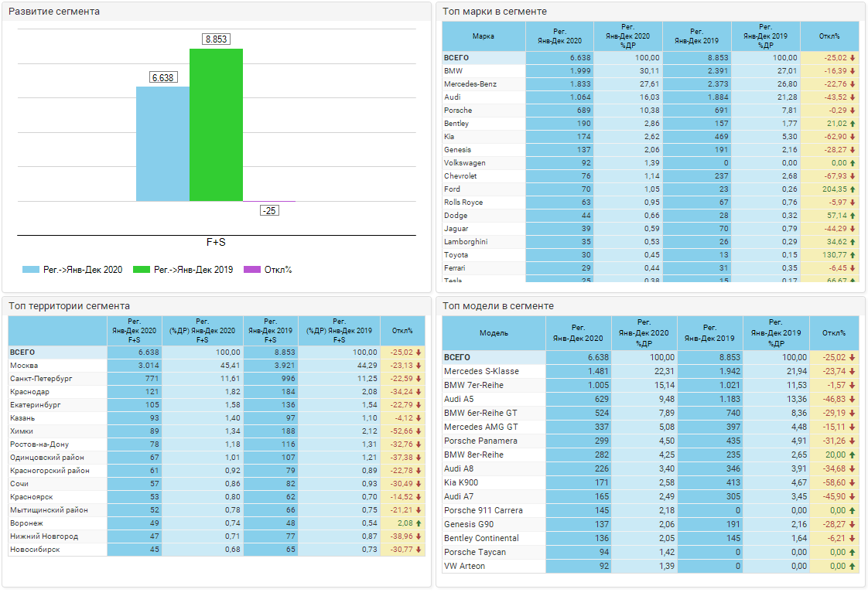Click the red down arrow in Audi A5 row

853,399
